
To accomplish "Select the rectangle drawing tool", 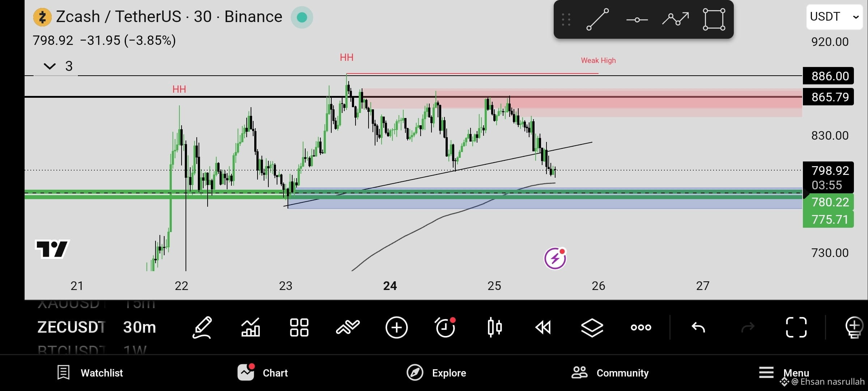I will click(714, 20).
